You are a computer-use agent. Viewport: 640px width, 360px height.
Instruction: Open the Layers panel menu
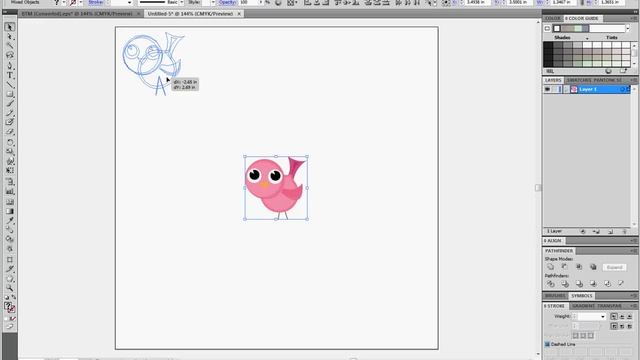[633, 80]
